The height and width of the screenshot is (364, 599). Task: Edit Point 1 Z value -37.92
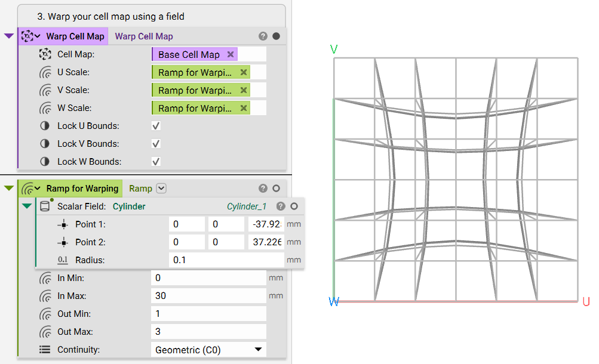coord(266,224)
